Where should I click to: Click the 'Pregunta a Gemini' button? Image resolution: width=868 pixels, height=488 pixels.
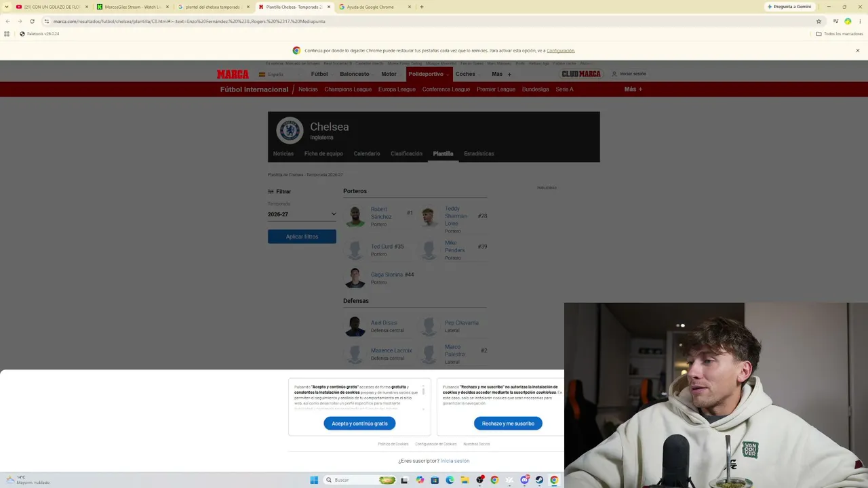point(789,7)
